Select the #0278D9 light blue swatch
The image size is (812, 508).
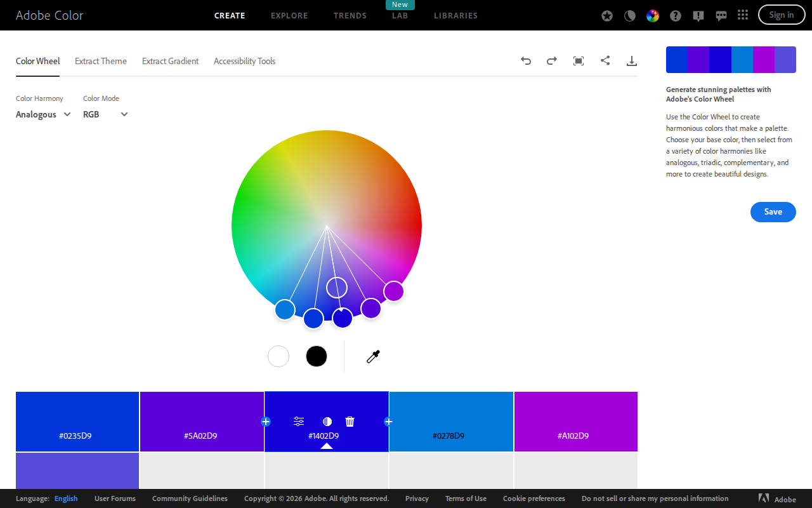[x=451, y=422]
